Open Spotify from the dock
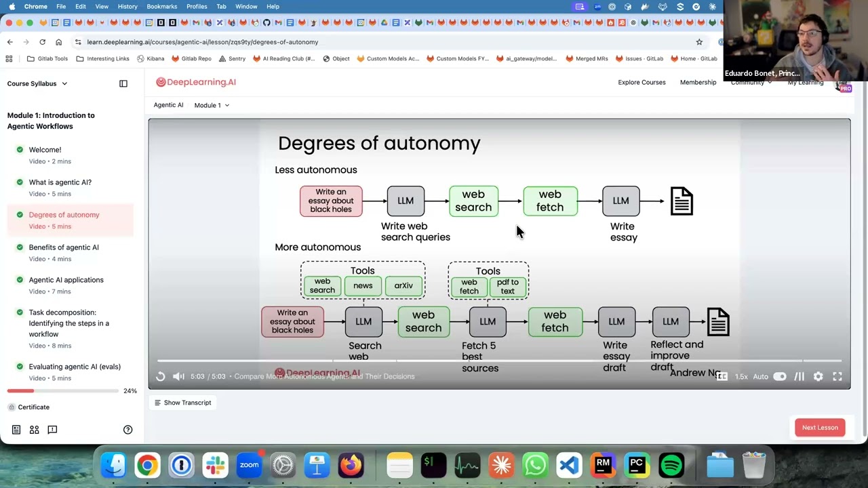The height and width of the screenshot is (488, 868). point(671,465)
